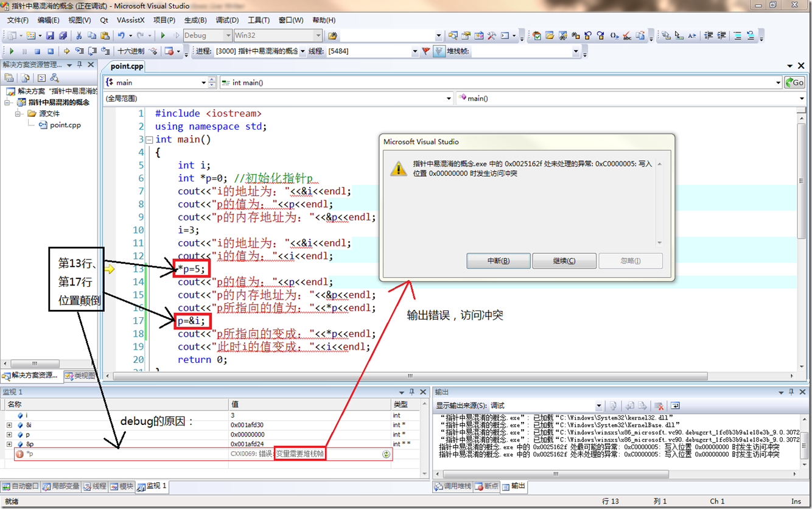
Task: Open the Debug configuration dropdown
Action: [x=227, y=35]
